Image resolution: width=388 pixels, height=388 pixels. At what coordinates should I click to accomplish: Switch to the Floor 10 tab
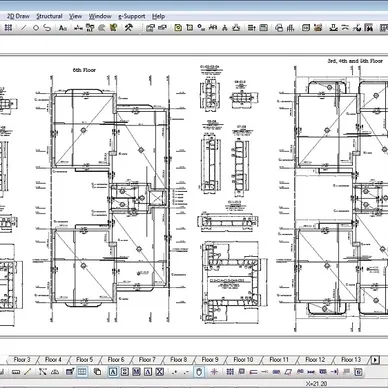243,360
